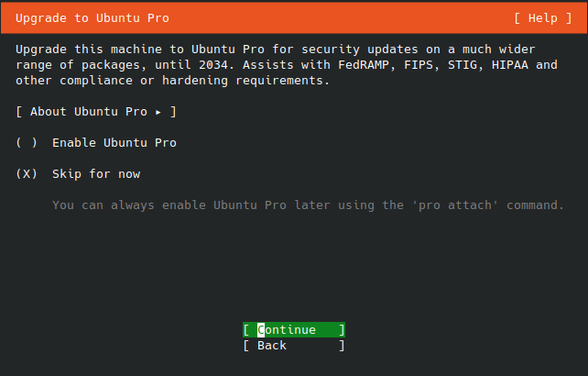Click the highlighted C cursor in Continue
Image resolution: width=588 pixels, height=376 pixels.
coord(261,330)
